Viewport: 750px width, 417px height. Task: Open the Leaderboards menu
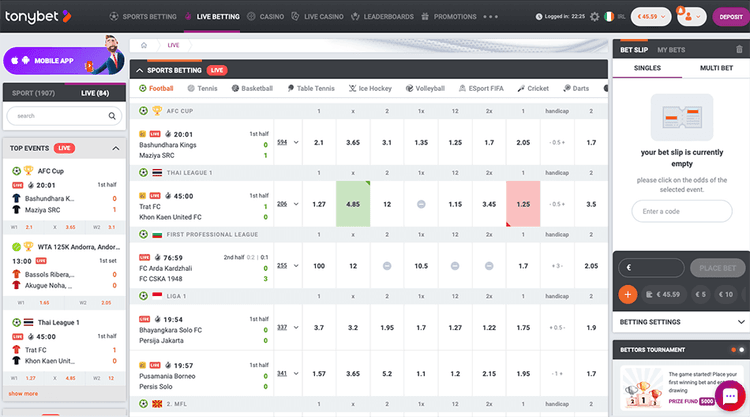(382, 17)
